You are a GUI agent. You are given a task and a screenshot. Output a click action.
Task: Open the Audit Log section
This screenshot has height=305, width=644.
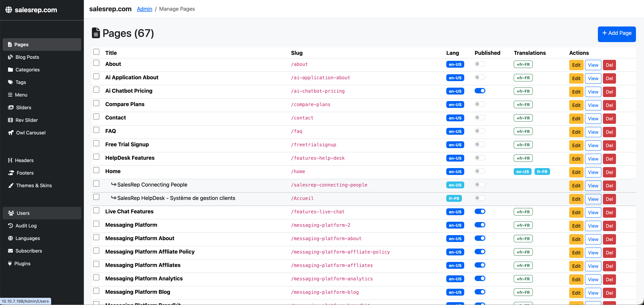(x=26, y=226)
